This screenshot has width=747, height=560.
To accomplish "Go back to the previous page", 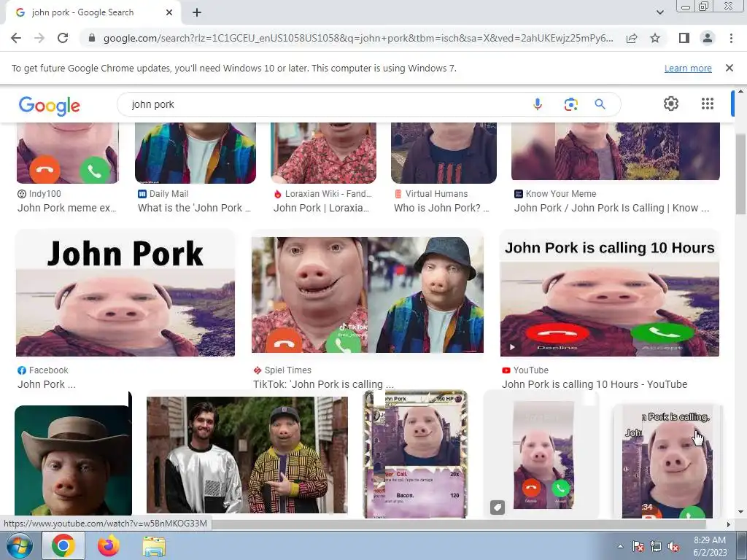I will tap(16, 38).
